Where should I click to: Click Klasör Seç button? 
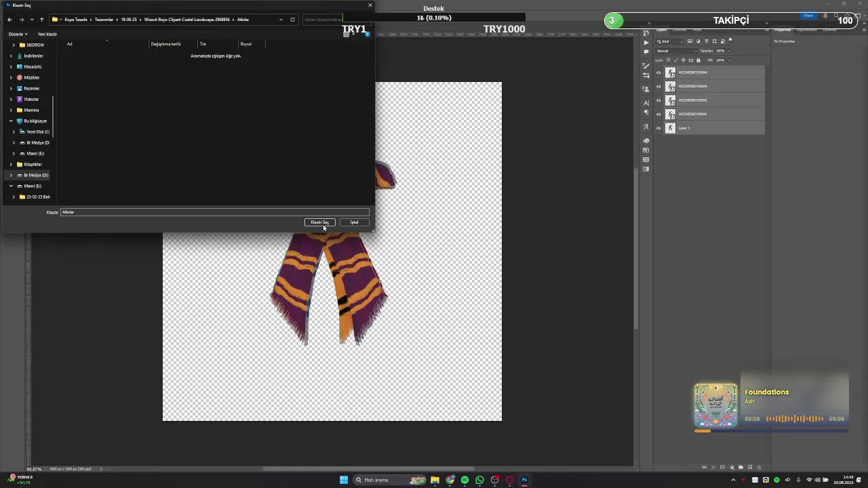click(320, 222)
